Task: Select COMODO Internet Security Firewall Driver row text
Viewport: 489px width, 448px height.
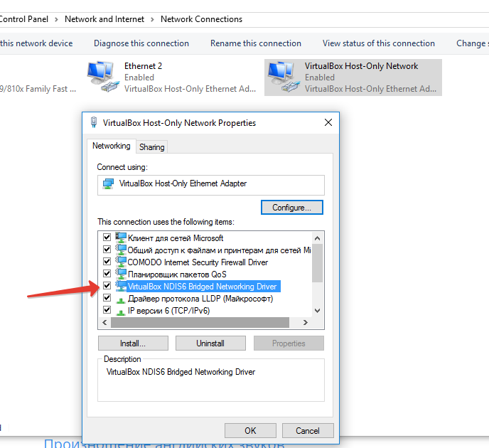Action: [x=198, y=262]
